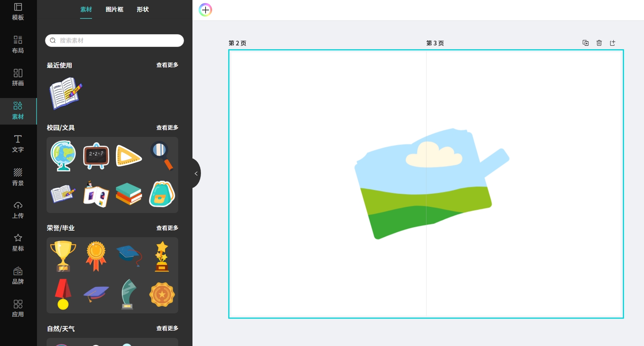Insert the gold trophy sticker
Image resolution: width=644 pixels, height=346 pixels.
tap(63, 256)
